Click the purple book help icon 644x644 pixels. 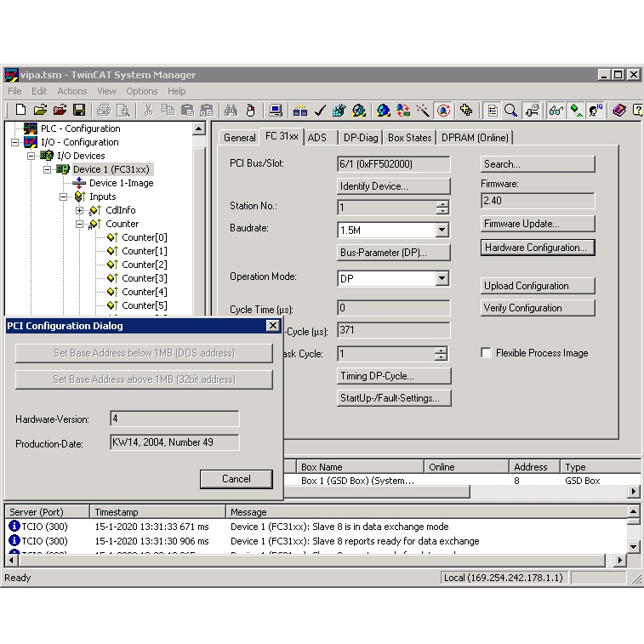coord(618,110)
